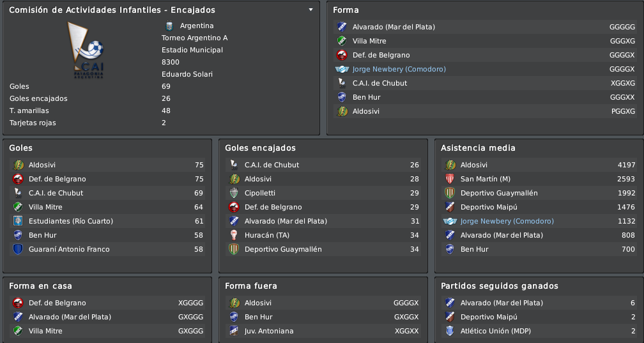Click the Aldosivi crest in the Goles panel
The height and width of the screenshot is (343, 644).
18,165
